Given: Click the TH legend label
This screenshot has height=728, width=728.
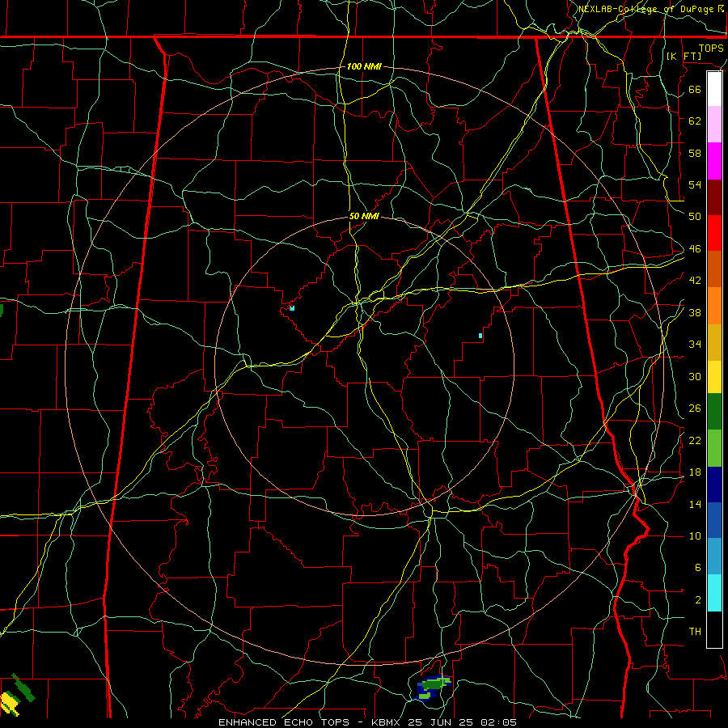Looking at the screenshot, I should 695,632.
